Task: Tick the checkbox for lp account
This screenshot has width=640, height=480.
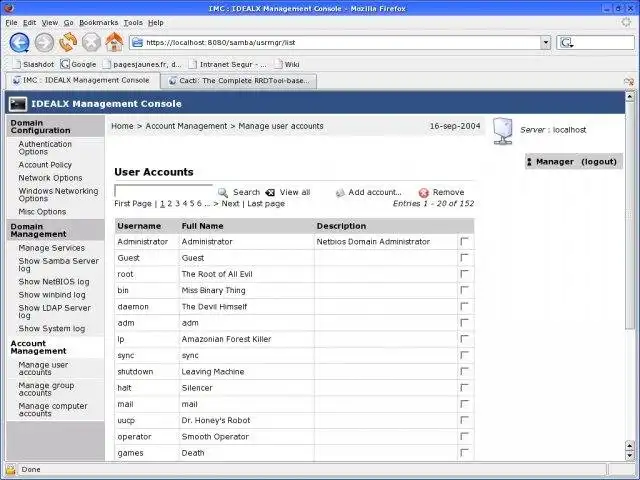Action: click(x=464, y=339)
